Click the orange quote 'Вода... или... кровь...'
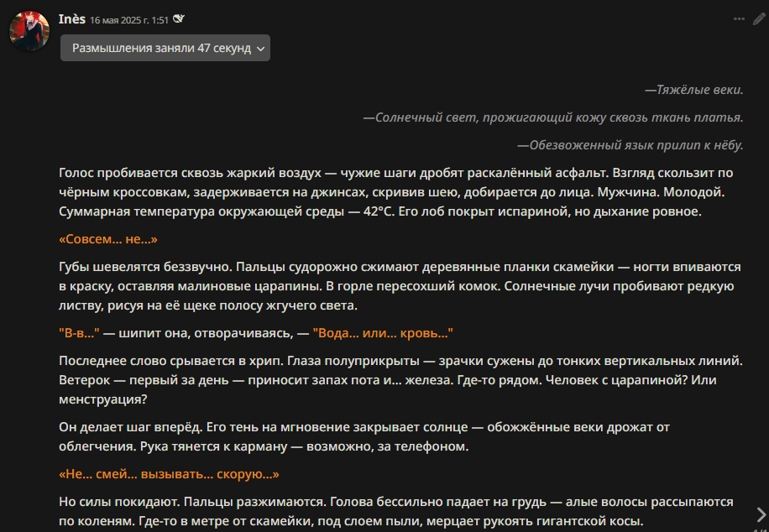The height and width of the screenshot is (532, 769). pos(383,333)
